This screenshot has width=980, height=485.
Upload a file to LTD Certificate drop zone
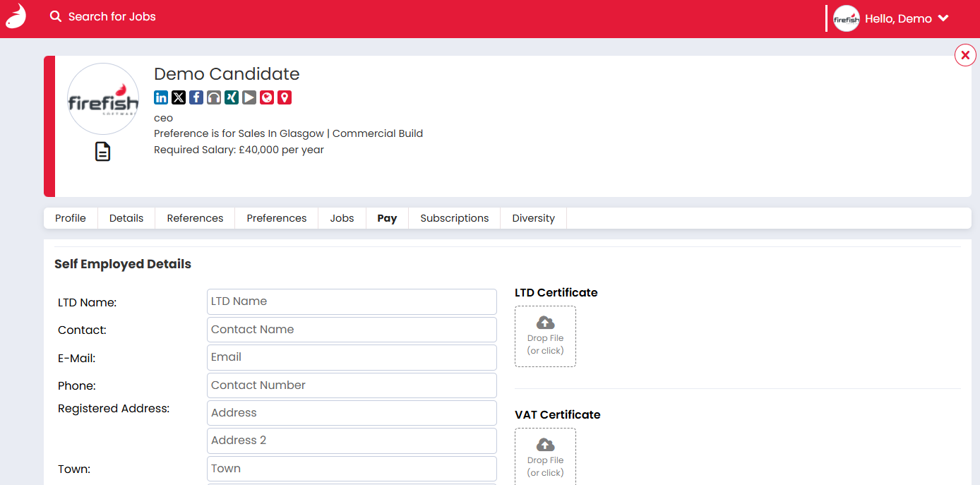click(545, 336)
